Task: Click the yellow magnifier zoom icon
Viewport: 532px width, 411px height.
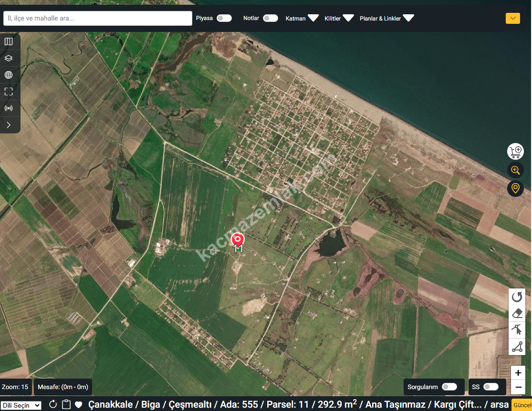Action: click(x=515, y=170)
